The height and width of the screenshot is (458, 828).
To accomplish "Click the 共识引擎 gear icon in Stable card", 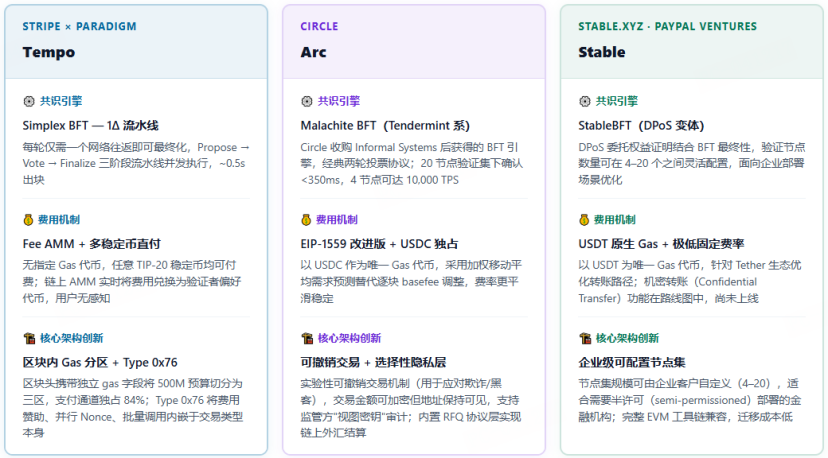I will (585, 101).
